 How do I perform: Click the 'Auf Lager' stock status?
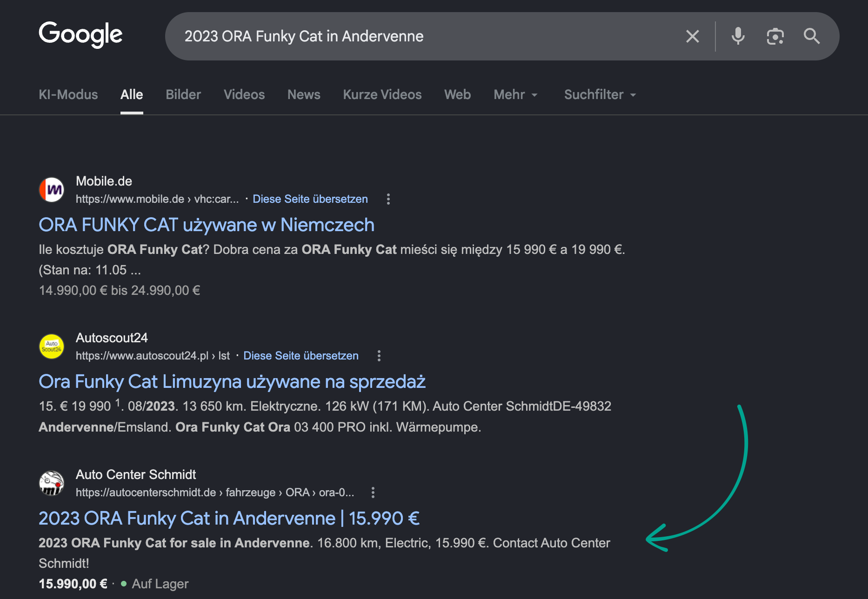160,584
